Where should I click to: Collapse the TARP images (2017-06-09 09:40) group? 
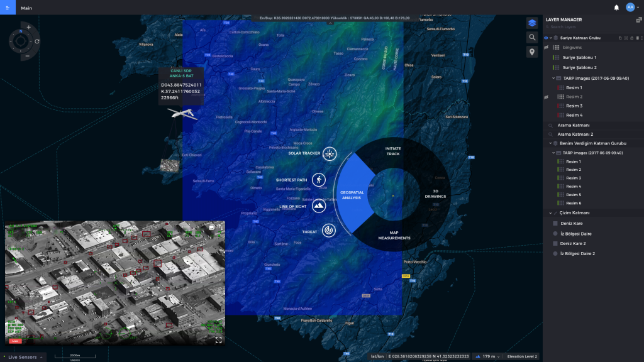(x=553, y=78)
